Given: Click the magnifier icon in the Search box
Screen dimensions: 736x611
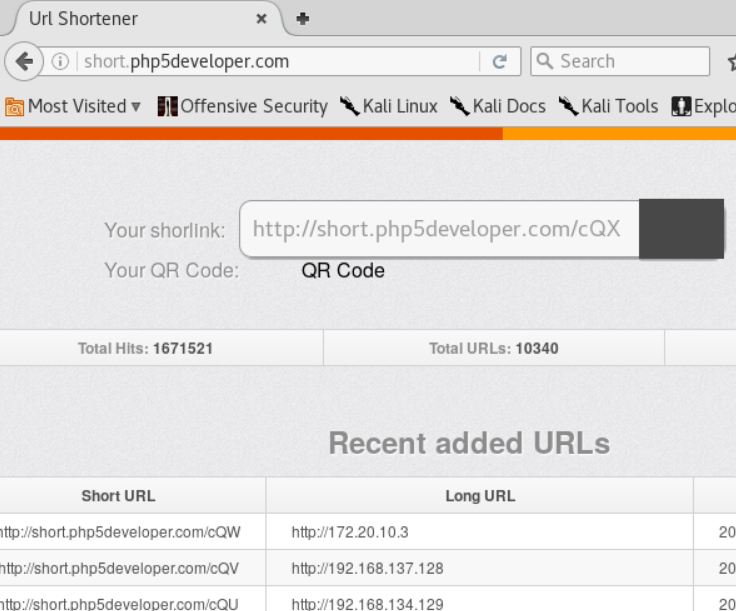Looking at the screenshot, I should (x=545, y=61).
